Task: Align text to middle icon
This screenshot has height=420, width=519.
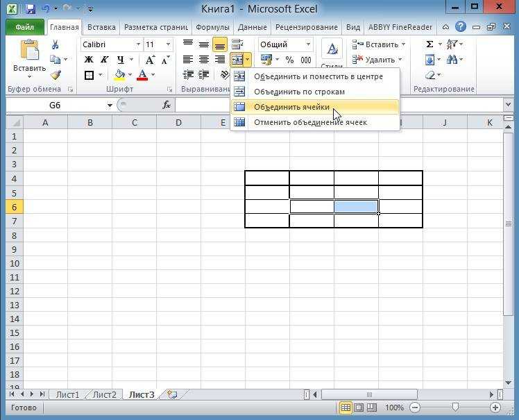Action: (x=204, y=44)
